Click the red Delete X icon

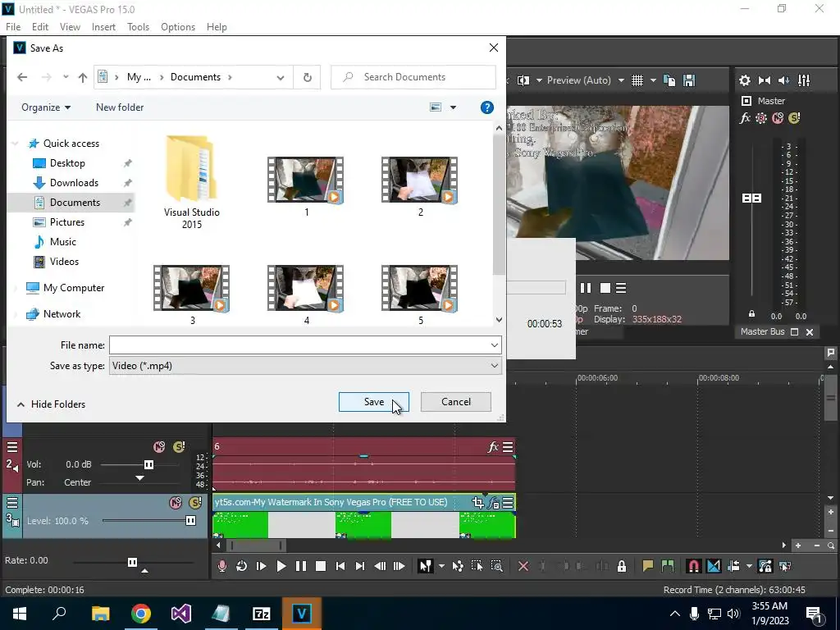(523, 566)
